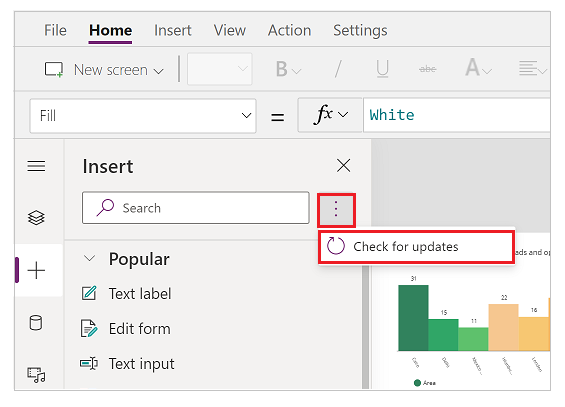Click the Search input field
The height and width of the screenshot is (407, 565).
coord(196,208)
